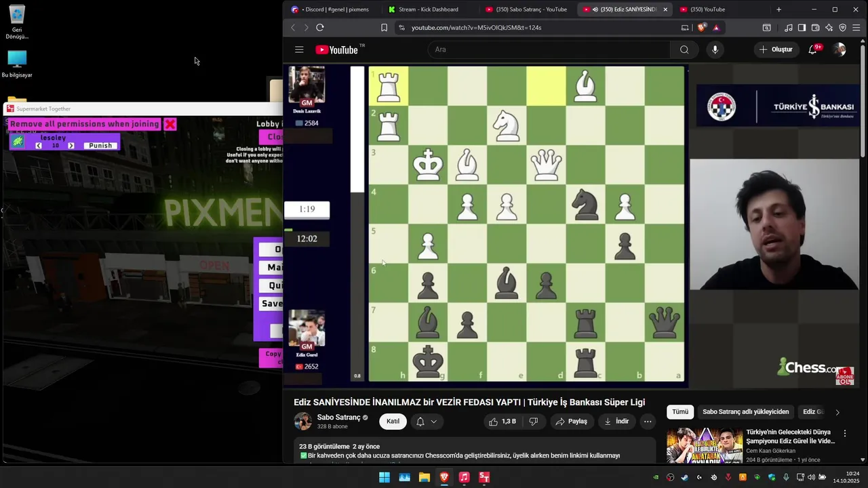Open Brave playlist music note icon
Screen dimensions: 868x488
pos(788,28)
